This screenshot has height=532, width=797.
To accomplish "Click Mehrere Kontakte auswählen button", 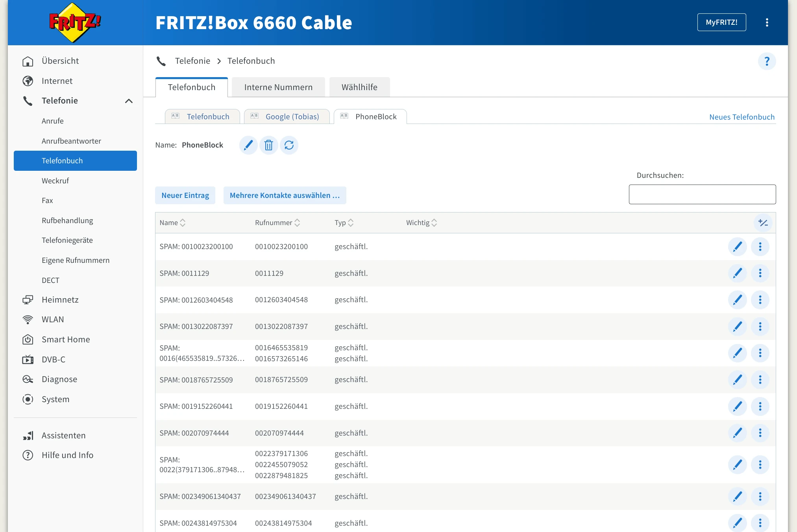I will 285,195.
